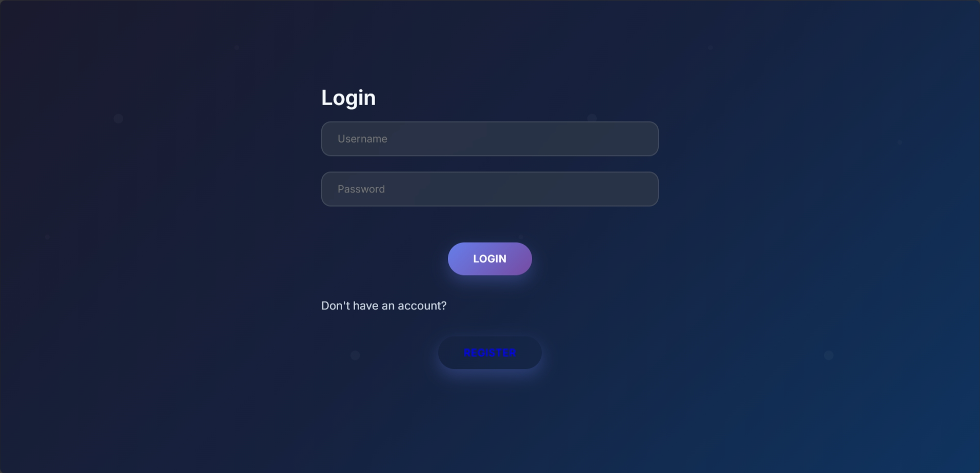Click the blue REGISTER label text
Image resolution: width=980 pixels, height=473 pixels.
[489, 352]
